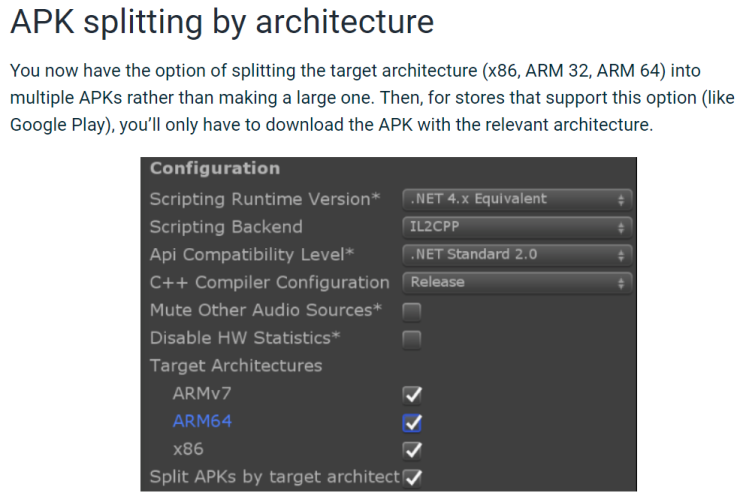743x499 pixels.
Task: Click the Target Architectures label
Action: click(x=236, y=366)
